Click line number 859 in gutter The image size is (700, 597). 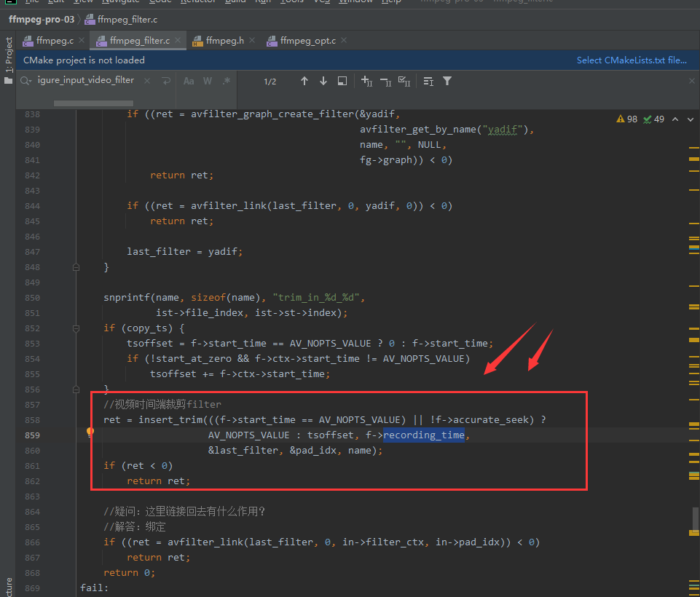pyautogui.click(x=32, y=435)
